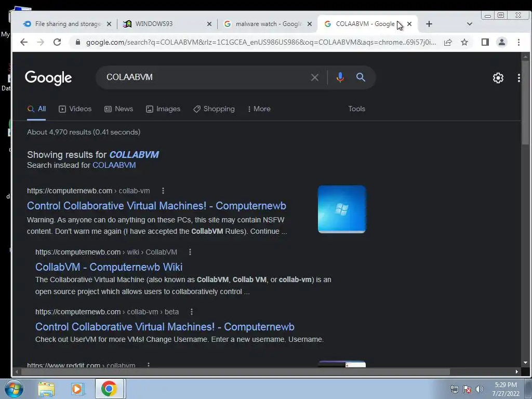Open the File Explorer taskbar icon
532x399 pixels.
coord(46,389)
